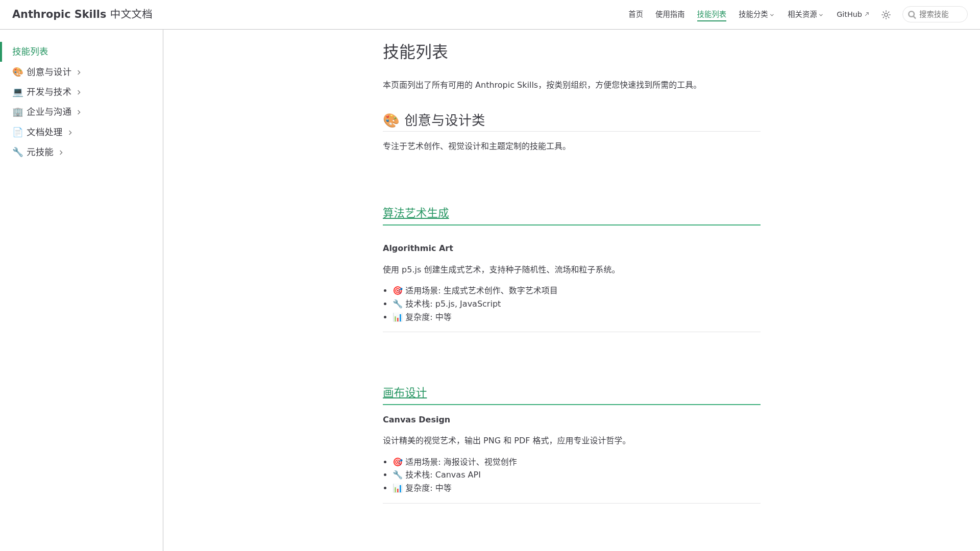
Task: Click the search magnifier icon
Action: tap(912, 14)
